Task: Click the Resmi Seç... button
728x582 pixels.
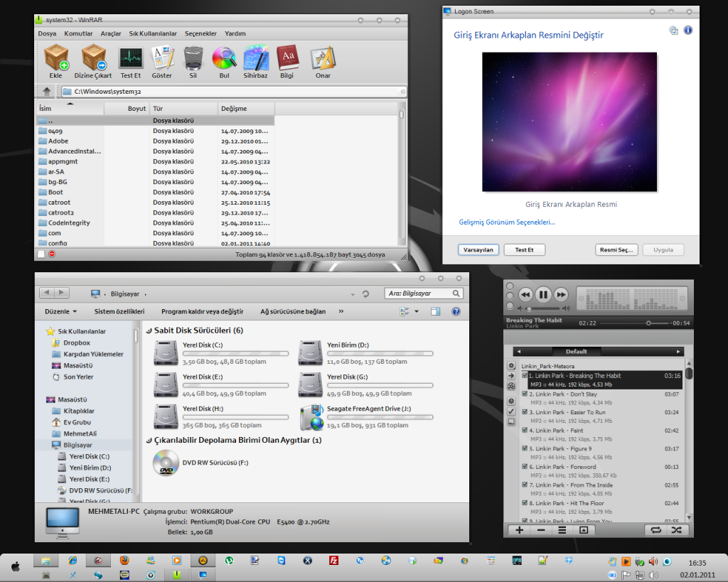Action: [x=616, y=249]
